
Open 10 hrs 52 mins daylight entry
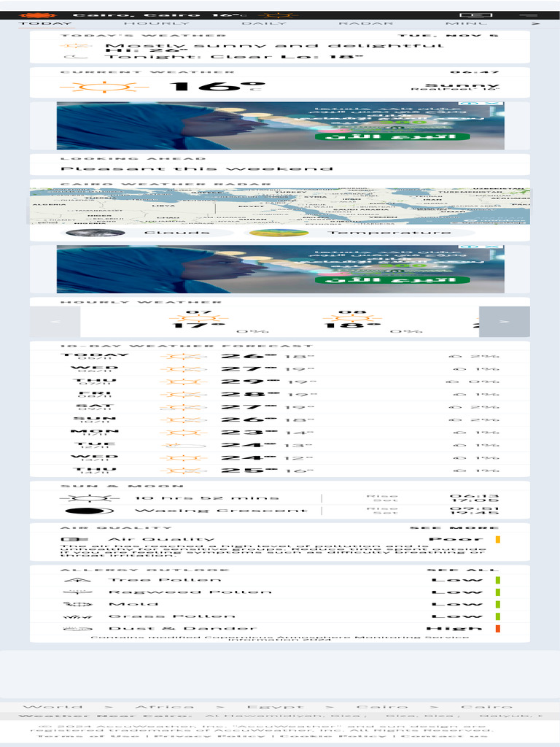tap(206, 498)
